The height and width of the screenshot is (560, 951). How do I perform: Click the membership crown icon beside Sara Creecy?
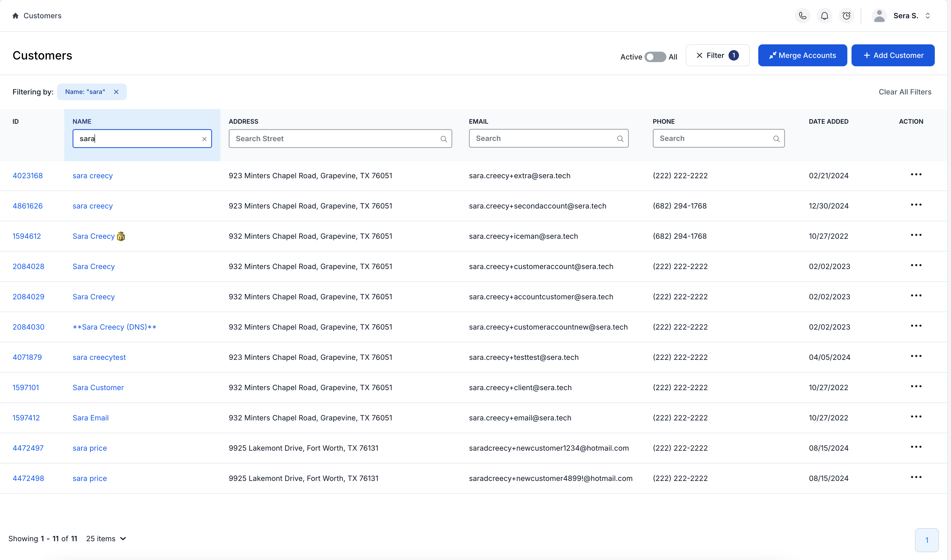coord(121,237)
